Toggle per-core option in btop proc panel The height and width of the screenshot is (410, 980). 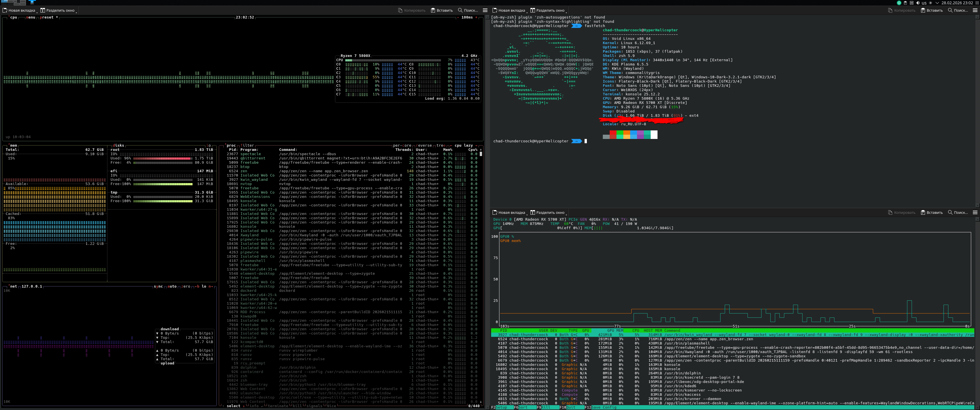(x=402, y=145)
